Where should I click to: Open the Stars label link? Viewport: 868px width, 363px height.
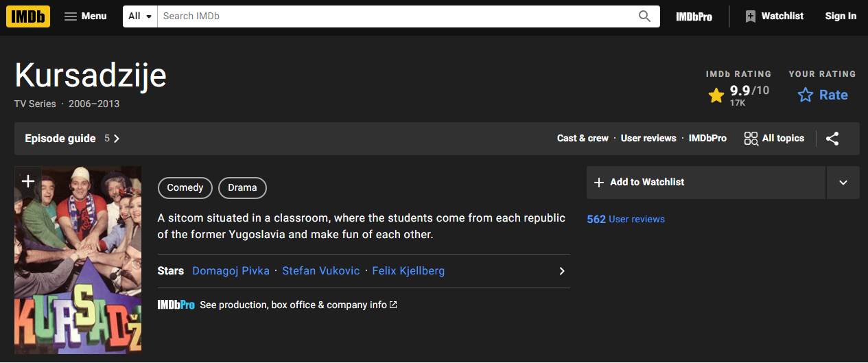tap(170, 270)
